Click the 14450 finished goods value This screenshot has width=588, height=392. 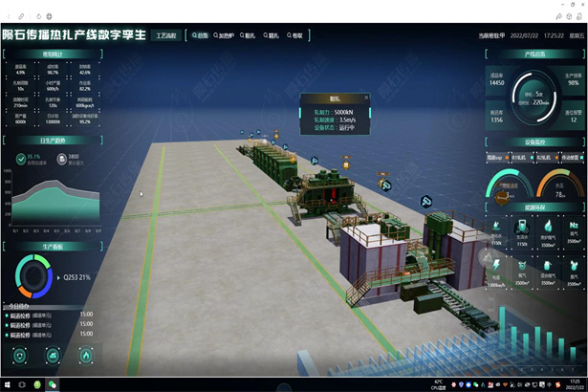tap(497, 82)
